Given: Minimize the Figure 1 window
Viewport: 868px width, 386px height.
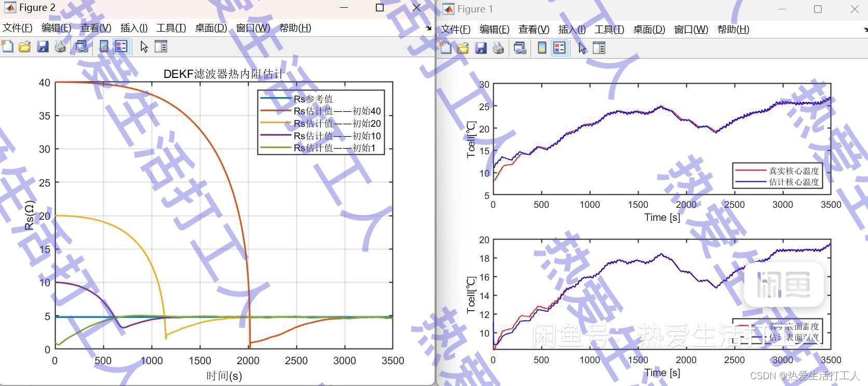Looking at the screenshot, I should [782, 9].
